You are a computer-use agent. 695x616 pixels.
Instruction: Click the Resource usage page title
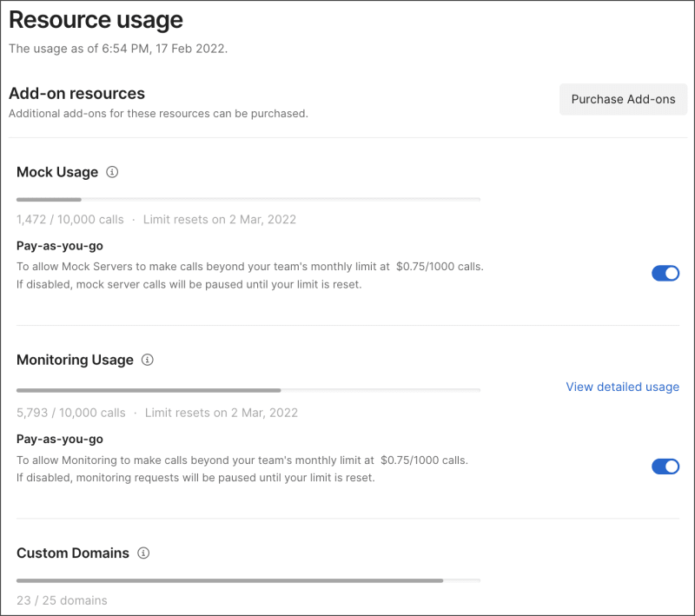pyautogui.click(x=96, y=20)
